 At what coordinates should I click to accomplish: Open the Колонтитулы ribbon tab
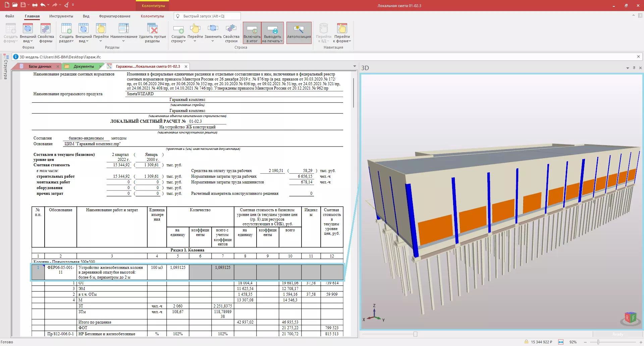tap(152, 16)
